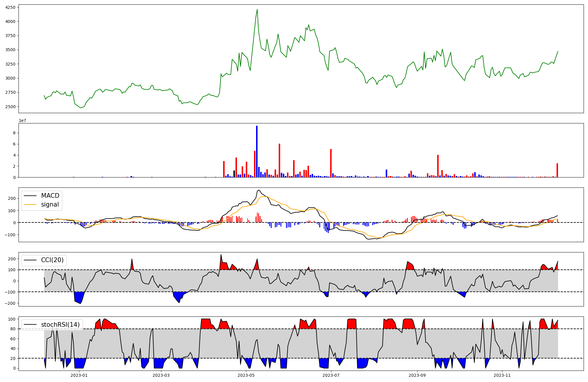
Task: Click the highest peak of the MACD line
Action: [x=258, y=190]
